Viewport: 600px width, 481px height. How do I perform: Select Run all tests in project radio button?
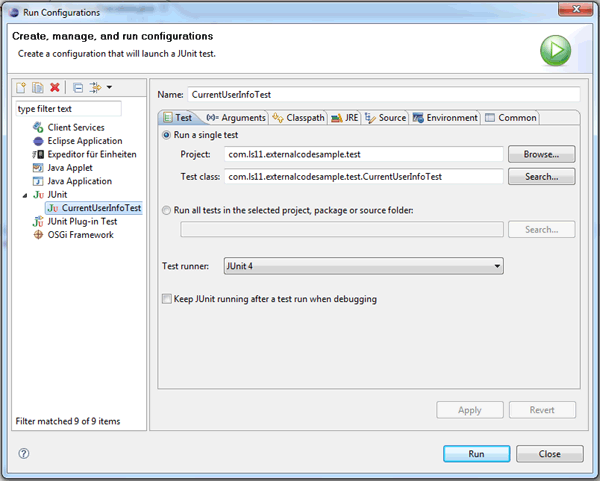pyautogui.click(x=166, y=210)
